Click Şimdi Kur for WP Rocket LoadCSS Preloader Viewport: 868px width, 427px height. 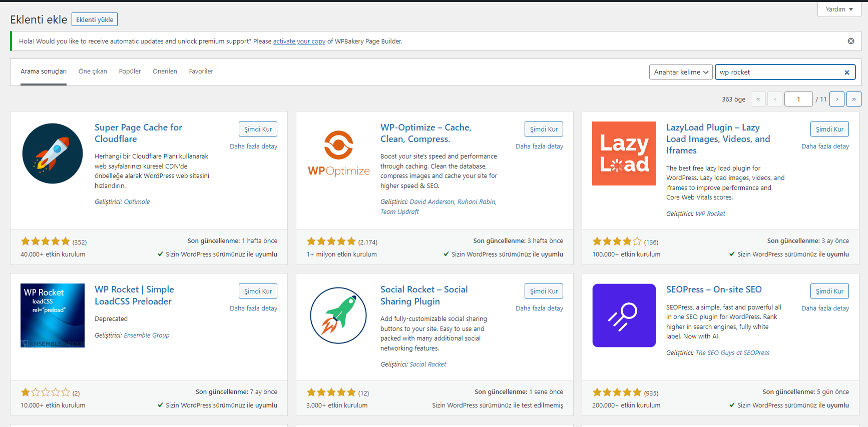click(x=258, y=291)
